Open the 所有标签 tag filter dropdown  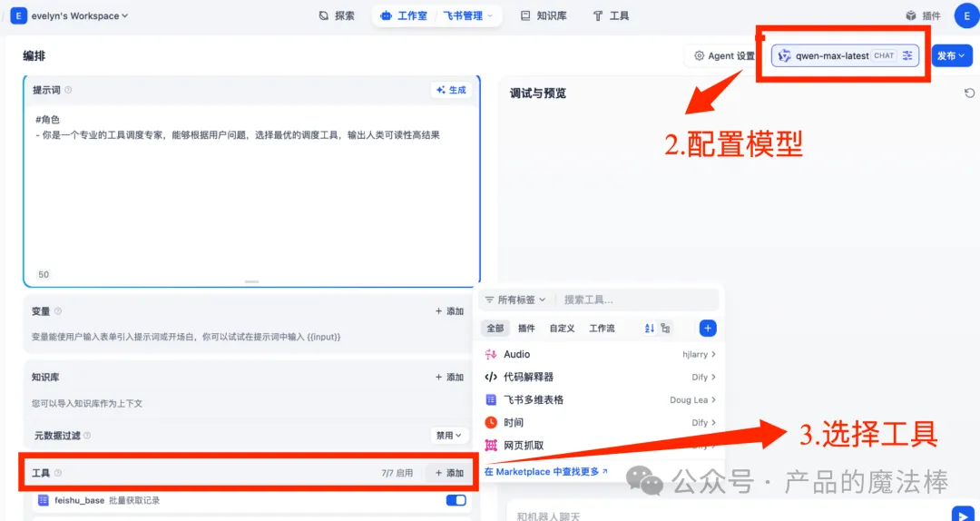(515, 300)
